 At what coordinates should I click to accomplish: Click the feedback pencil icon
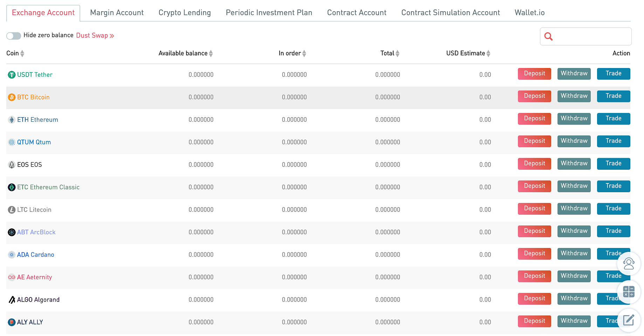pos(629,320)
